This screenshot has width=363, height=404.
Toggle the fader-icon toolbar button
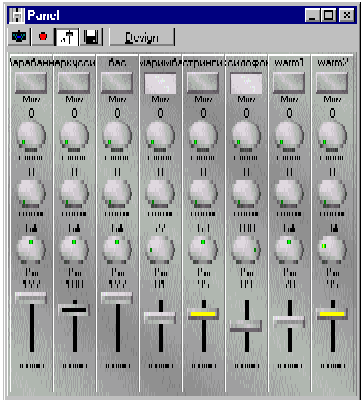(x=67, y=37)
